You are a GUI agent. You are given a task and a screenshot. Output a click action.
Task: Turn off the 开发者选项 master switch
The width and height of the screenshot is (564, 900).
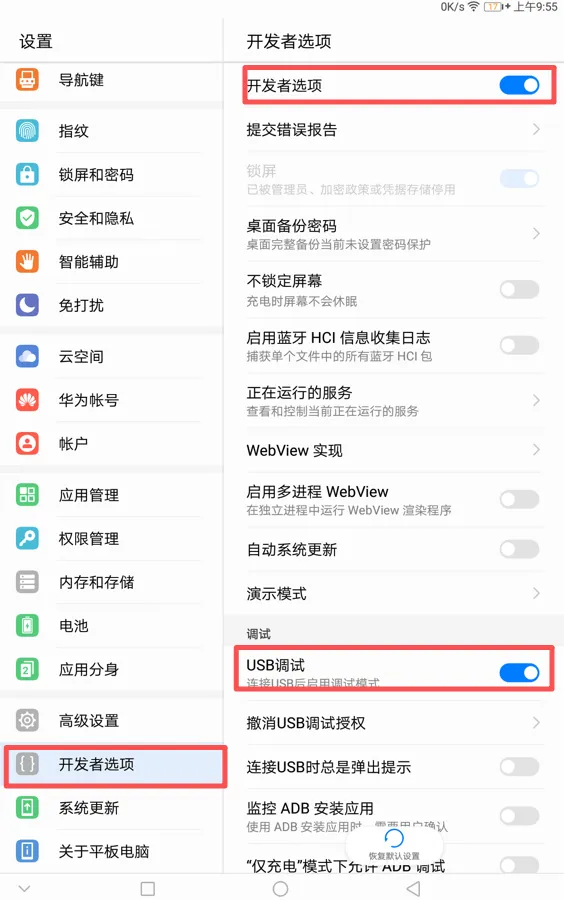(519, 86)
